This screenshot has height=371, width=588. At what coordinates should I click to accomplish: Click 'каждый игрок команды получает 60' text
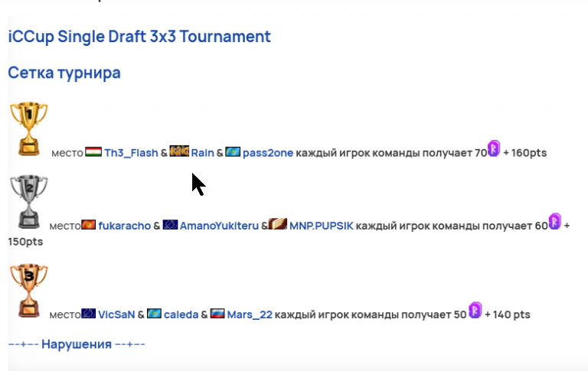tap(452, 226)
